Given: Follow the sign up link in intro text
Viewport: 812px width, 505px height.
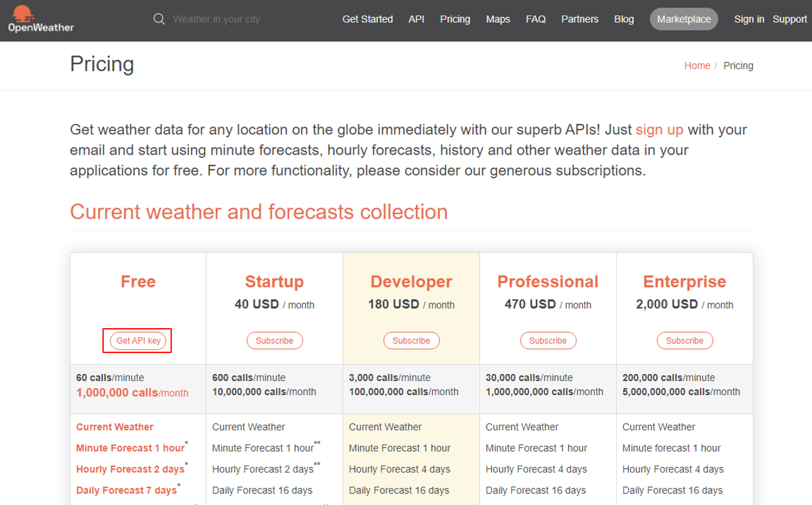Looking at the screenshot, I should (659, 130).
